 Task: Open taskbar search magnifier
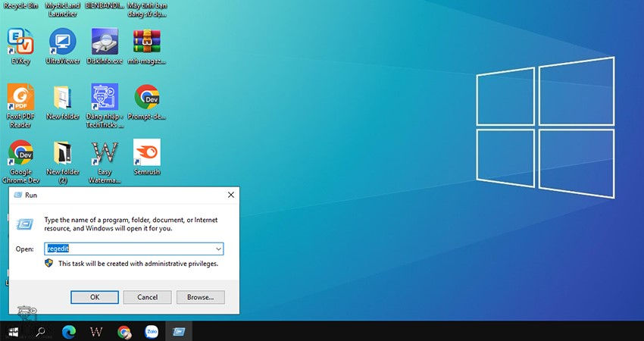pos(40,331)
